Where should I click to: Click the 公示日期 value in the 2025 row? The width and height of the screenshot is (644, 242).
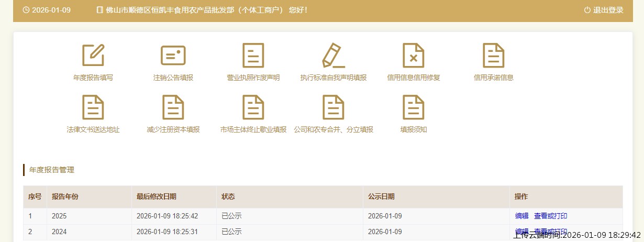pos(385,216)
